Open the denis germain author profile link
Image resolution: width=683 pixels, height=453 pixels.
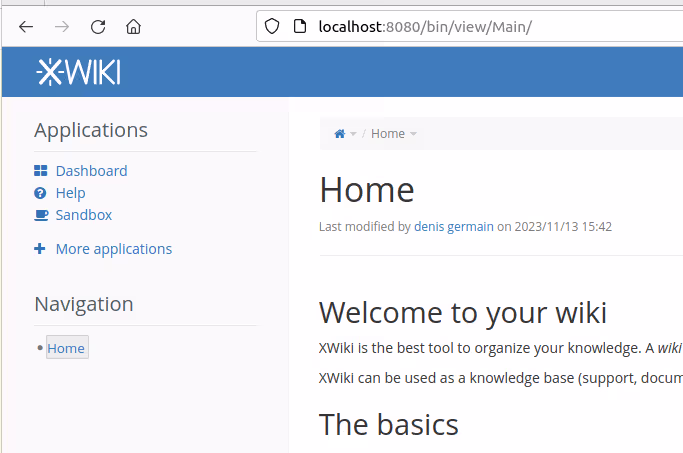[x=453, y=226]
